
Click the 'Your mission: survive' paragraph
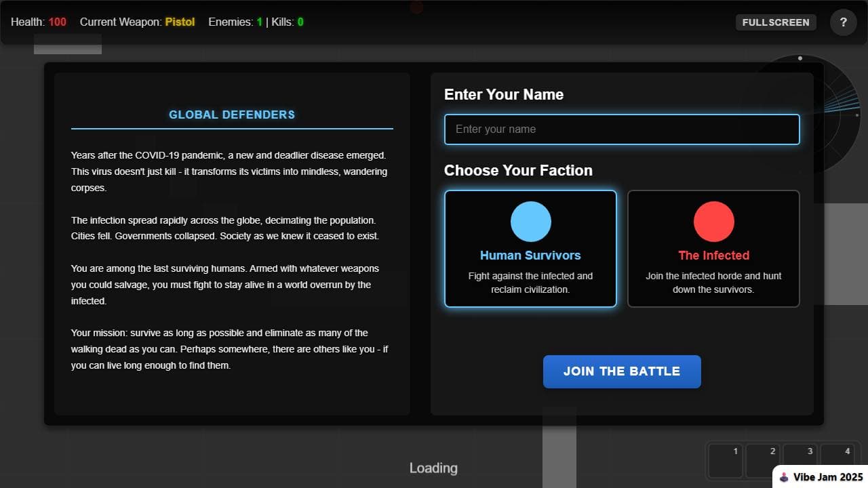tap(230, 349)
